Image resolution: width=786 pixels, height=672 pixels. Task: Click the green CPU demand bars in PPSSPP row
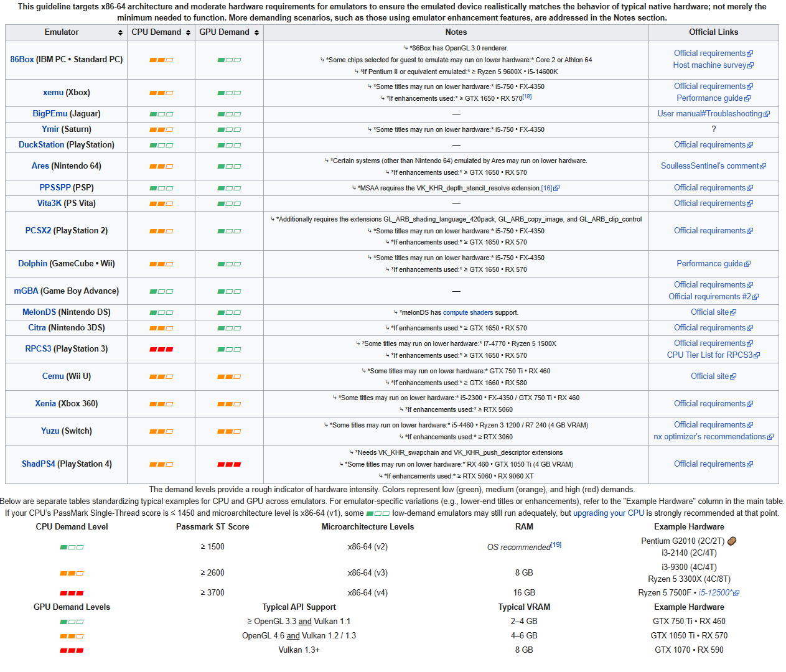pyautogui.click(x=161, y=188)
